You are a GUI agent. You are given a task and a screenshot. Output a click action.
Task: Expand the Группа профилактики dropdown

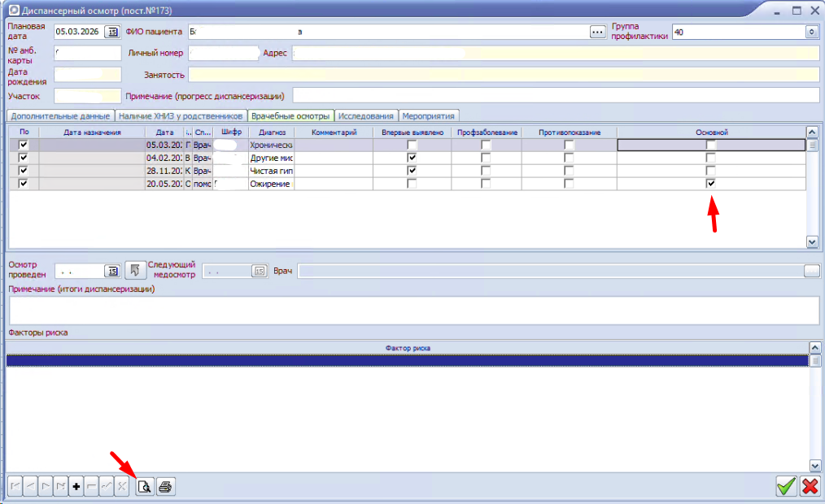(x=811, y=32)
